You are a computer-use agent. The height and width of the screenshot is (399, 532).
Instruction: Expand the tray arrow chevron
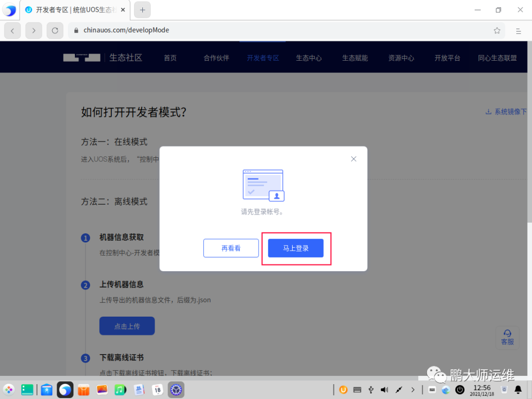(x=413, y=390)
